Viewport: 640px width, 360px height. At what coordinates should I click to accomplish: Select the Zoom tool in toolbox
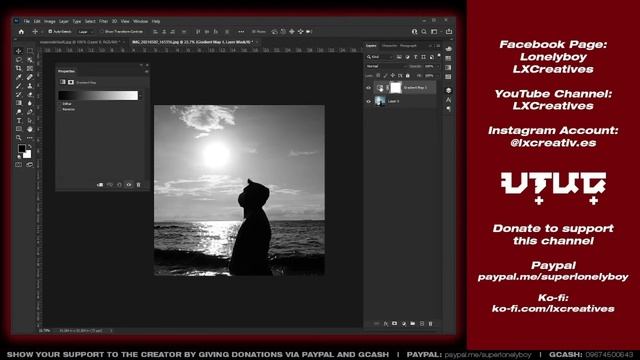(x=19, y=138)
